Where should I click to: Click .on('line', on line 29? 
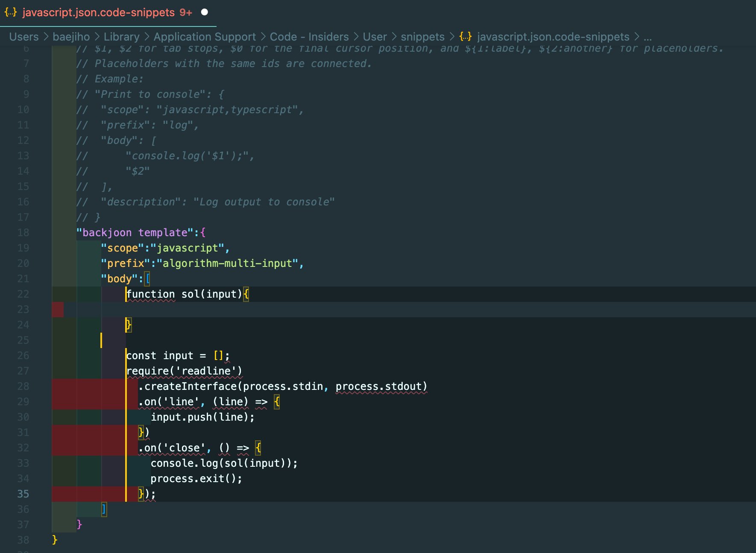pyautogui.click(x=172, y=402)
